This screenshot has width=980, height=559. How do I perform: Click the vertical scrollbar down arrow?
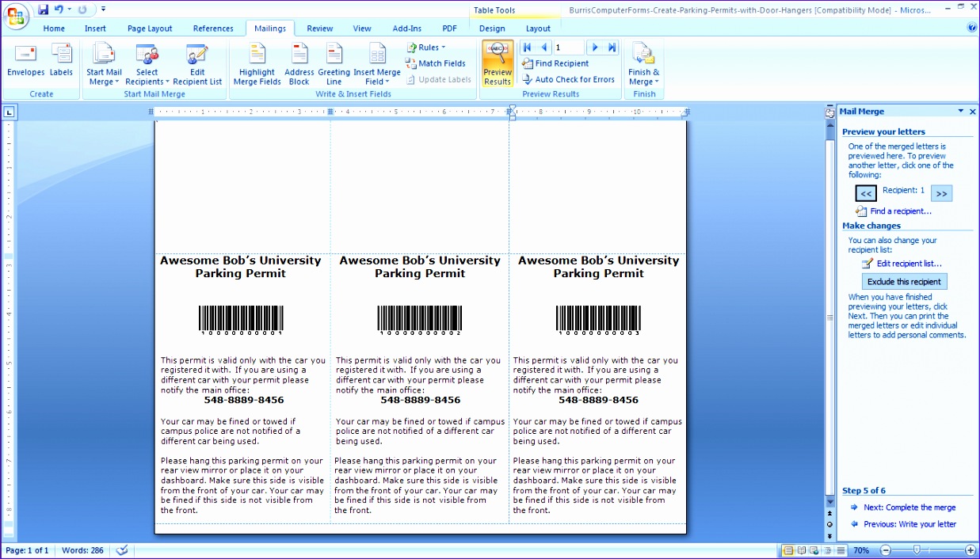pyautogui.click(x=829, y=503)
